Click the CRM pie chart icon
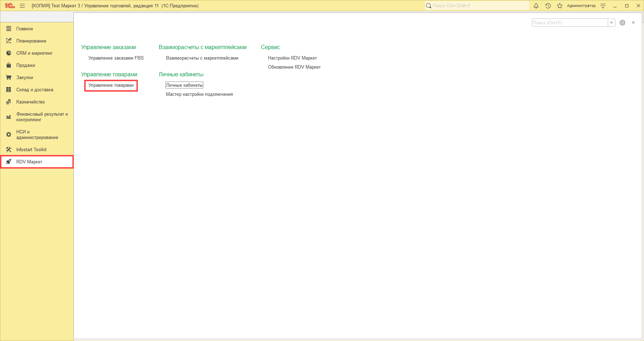 click(9, 53)
